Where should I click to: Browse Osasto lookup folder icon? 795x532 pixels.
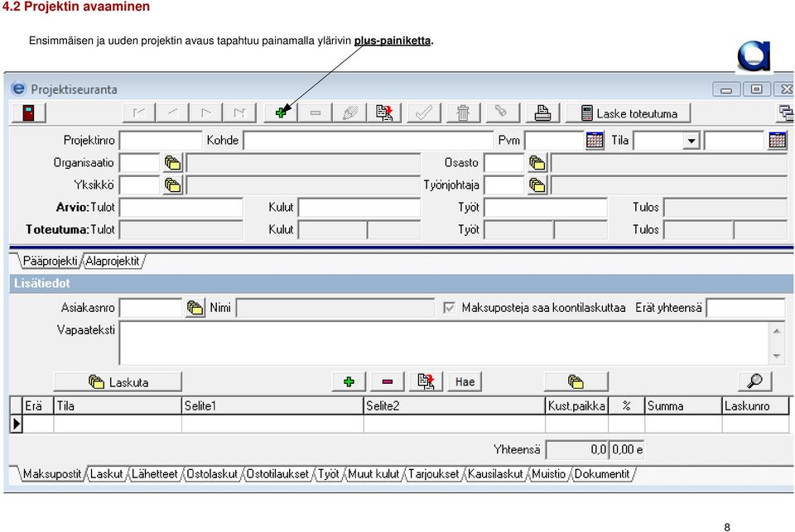pyautogui.click(x=537, y=163)
